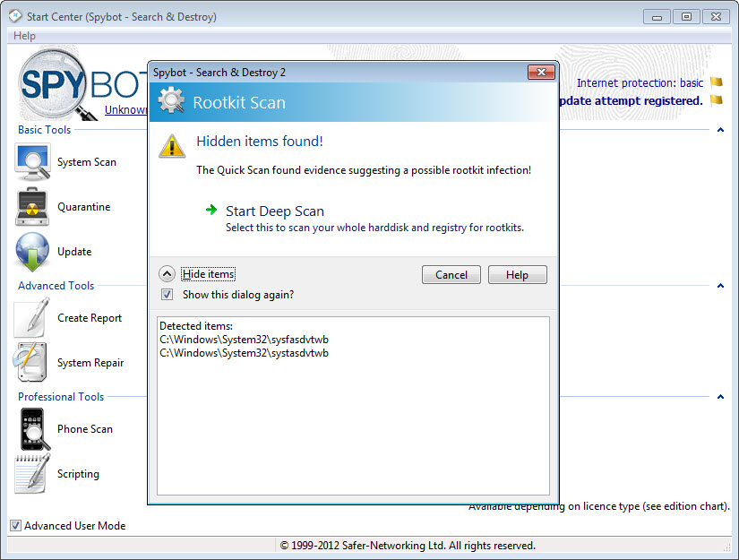The height and width of the screenshot is (560, 739).
Task: Click the Update globe icon
Action: (x=32, y=252)
